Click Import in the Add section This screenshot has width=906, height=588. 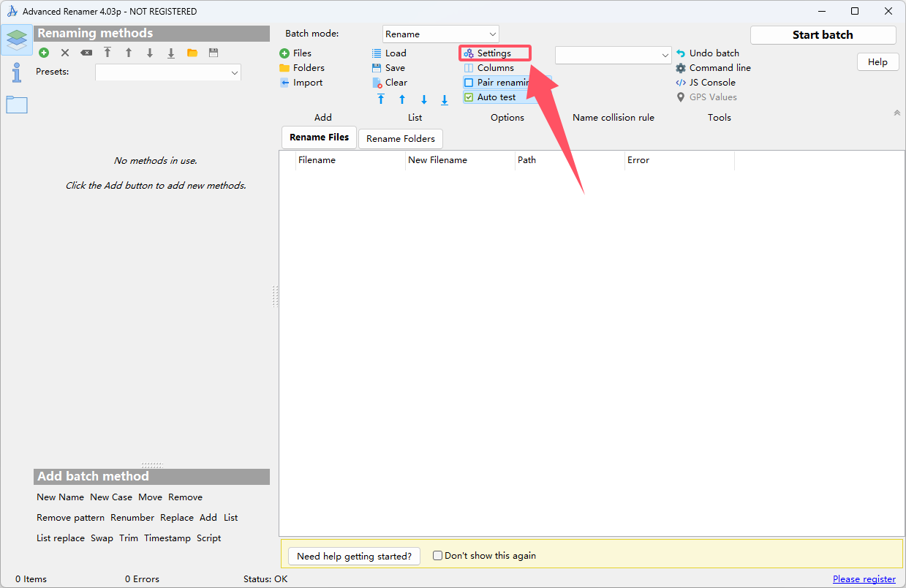coord(301,83)
